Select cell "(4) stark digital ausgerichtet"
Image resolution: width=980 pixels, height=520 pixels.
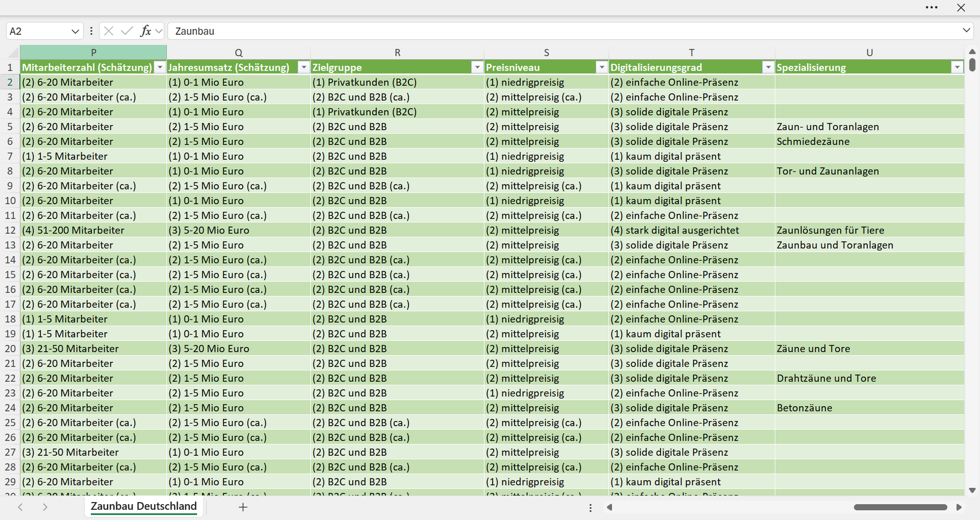pos(691,230)
